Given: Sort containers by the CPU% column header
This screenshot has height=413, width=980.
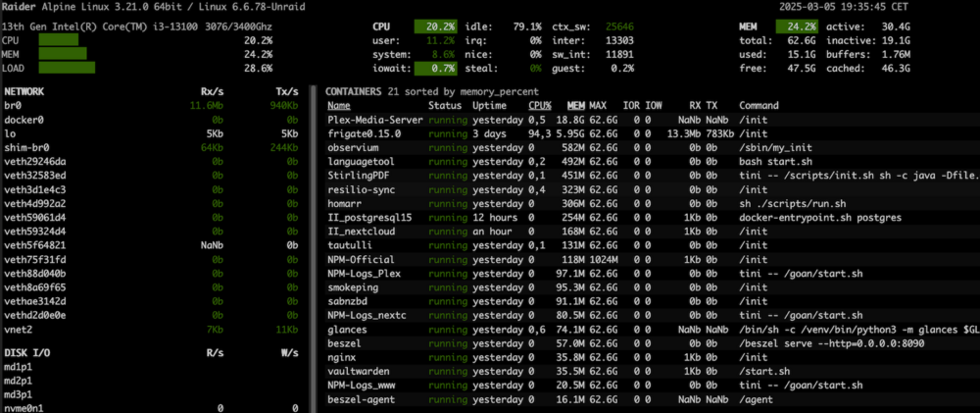Looking at the screenshot, I should (x=540, y=105).
